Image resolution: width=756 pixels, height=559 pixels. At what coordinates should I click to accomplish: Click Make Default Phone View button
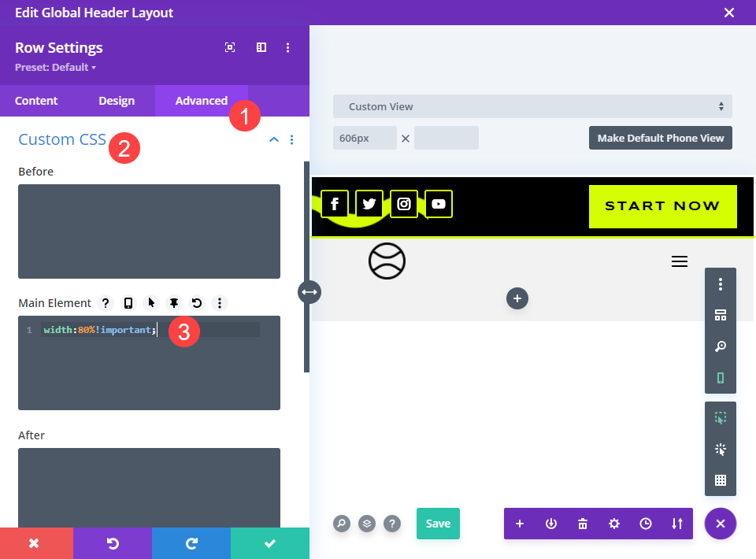(661, 138)
